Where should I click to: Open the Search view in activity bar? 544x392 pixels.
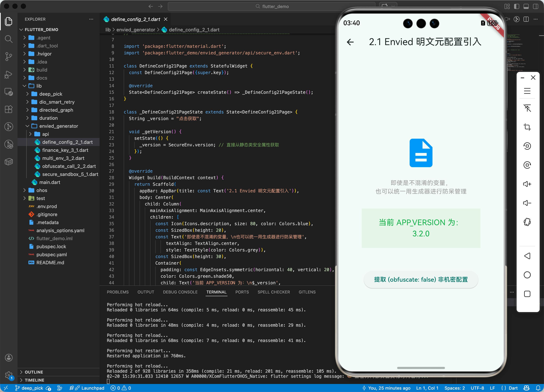9,39
